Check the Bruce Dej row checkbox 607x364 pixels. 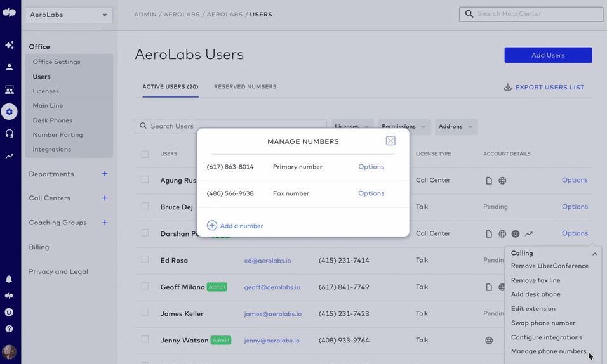(x=145, y=206)
